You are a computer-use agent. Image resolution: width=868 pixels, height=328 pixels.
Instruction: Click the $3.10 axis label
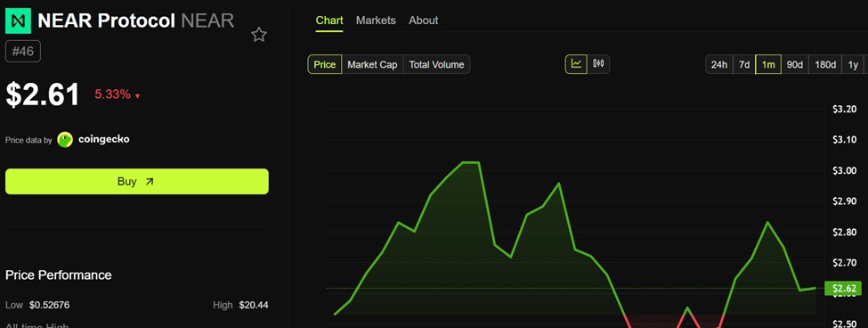(x=844, y=140)
